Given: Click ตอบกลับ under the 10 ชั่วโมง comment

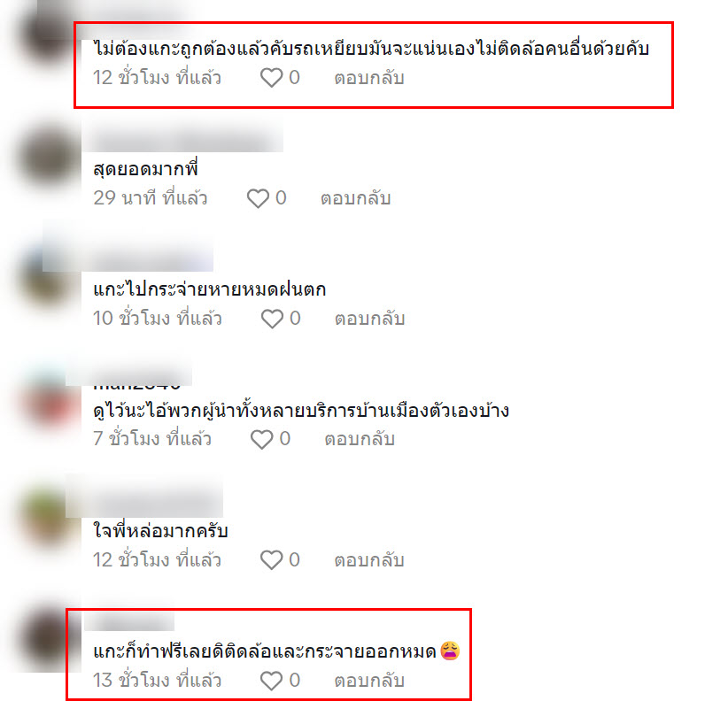Looking at the screenshot, I should pyautogui.click(x=370, y=319).
